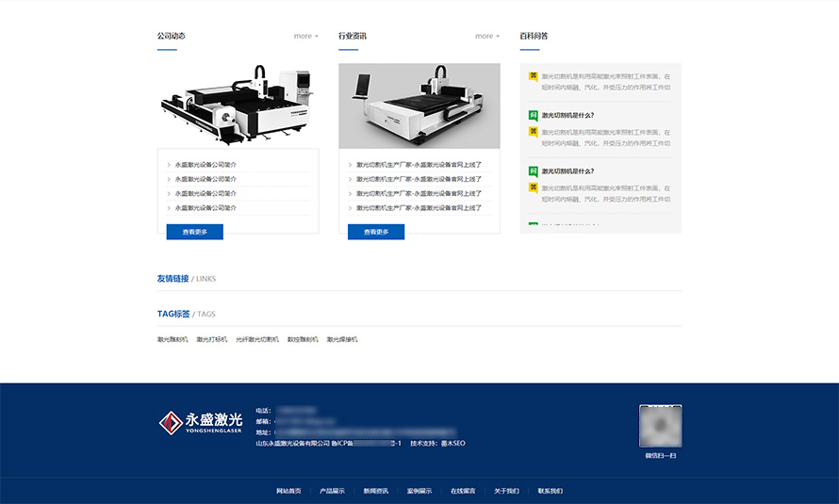Open the 'more +' link beside 公司动态
The width and height of the screenshot is (839, 504).
pyautogui.click(x=306, y=36)
